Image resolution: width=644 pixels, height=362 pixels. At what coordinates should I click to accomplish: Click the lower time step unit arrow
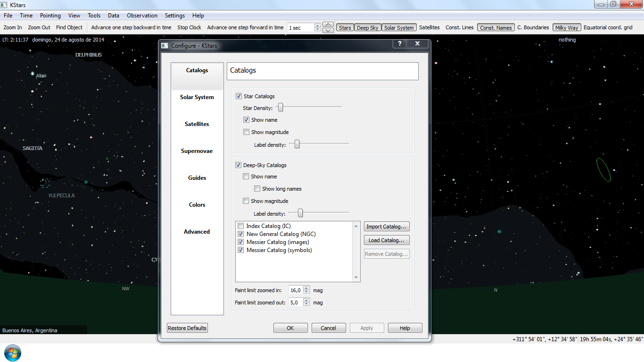pyautogui.click(x=328, y=30)
